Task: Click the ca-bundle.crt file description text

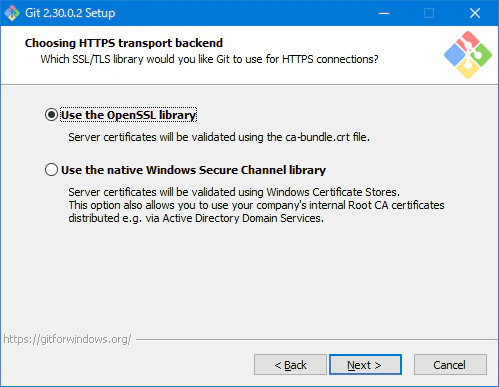Action: pos(219,137)
